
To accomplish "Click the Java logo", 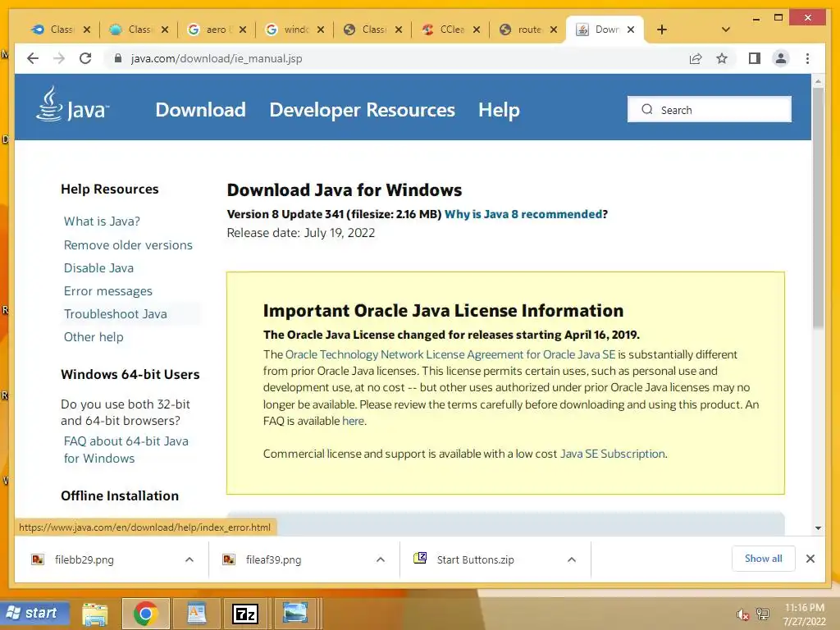I will 72,104.
